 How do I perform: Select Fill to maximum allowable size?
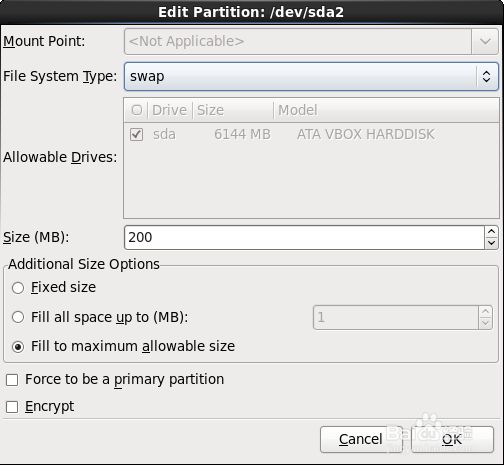tap(18, 347)
